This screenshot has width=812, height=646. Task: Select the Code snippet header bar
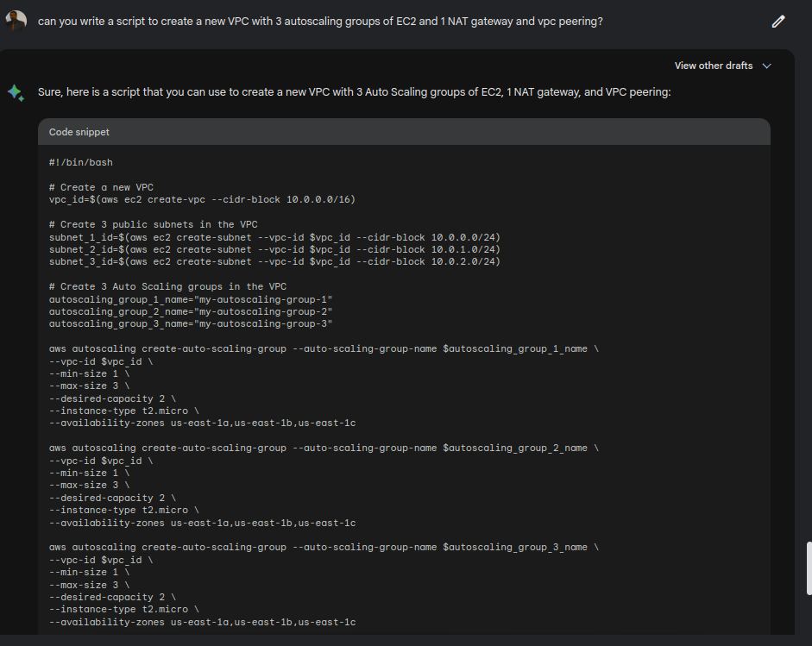(404, 132)
